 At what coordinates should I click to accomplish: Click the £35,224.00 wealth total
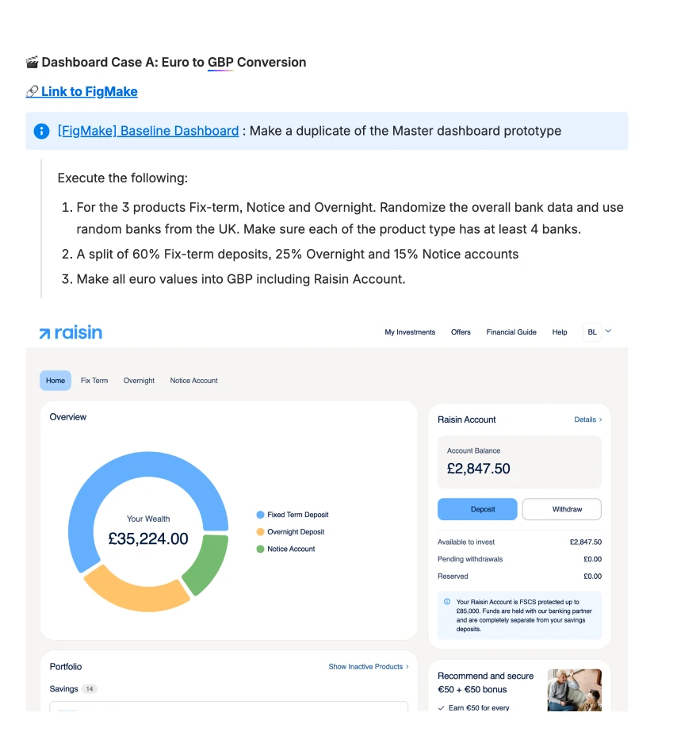148,538
